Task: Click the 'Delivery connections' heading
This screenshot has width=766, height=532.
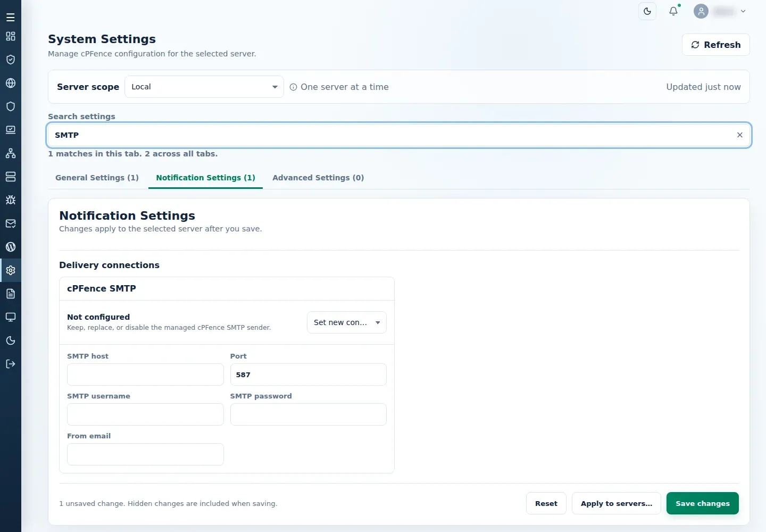Action: coord(109,265)
